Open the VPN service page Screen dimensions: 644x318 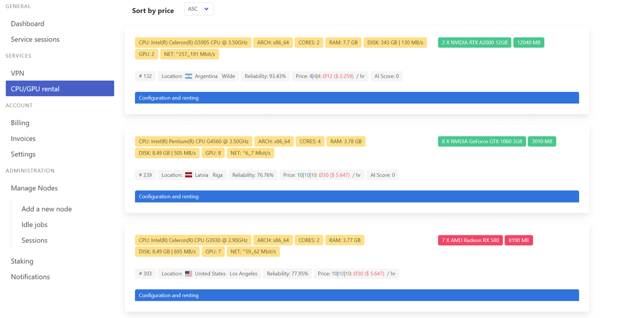pyautogui.click(x=18, y=73)
